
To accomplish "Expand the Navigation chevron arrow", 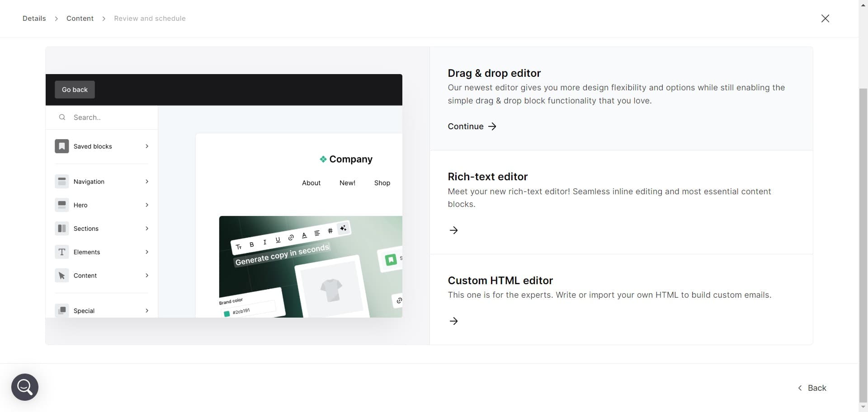I will (147, 182).
